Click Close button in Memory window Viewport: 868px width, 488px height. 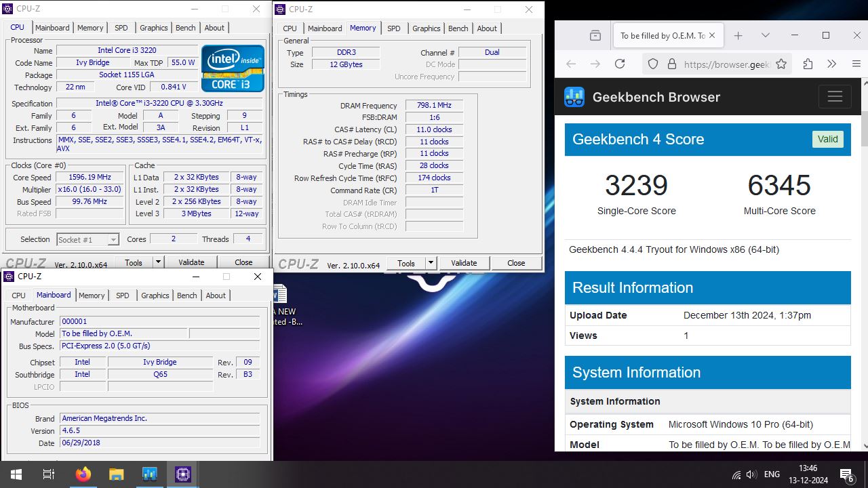click(x=516, y=263)
